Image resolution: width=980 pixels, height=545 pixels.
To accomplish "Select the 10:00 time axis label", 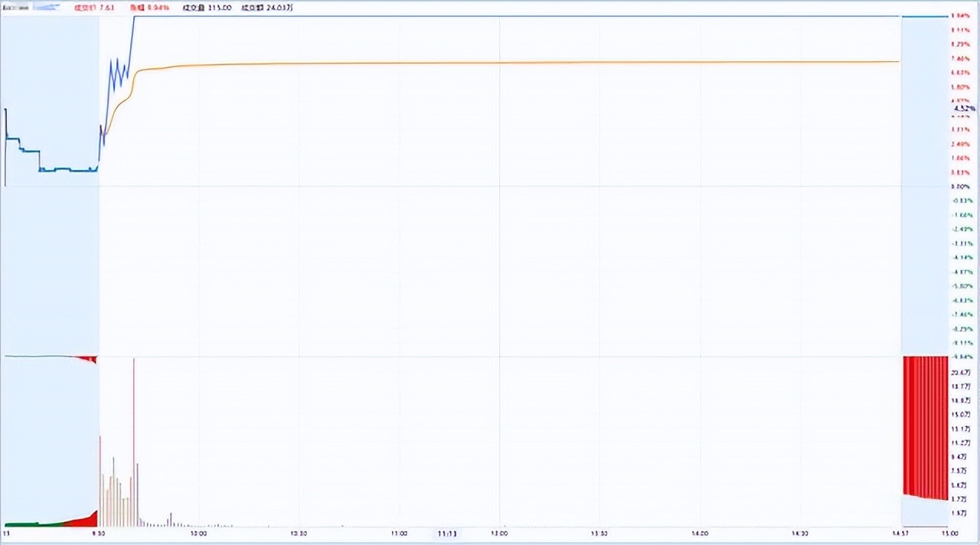I will (x=198, y=533).
